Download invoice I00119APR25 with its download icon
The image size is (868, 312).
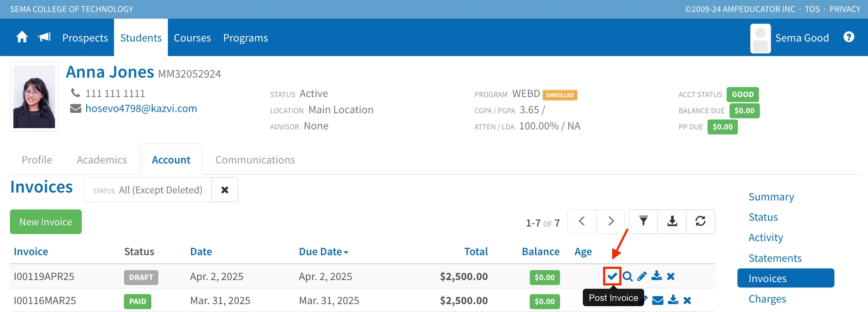pos(657,276)
